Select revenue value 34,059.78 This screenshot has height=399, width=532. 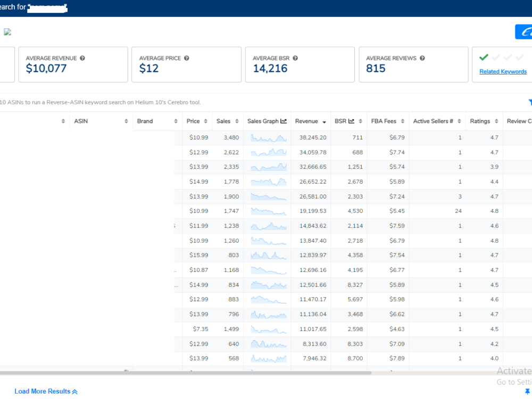point(313,152)
